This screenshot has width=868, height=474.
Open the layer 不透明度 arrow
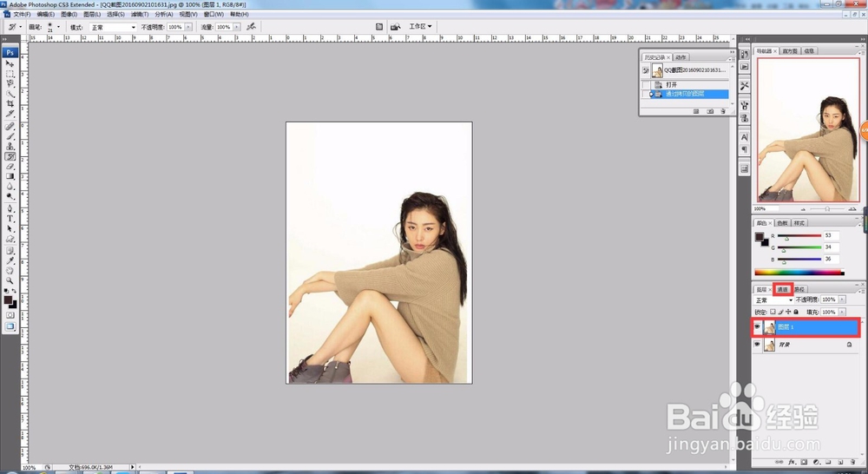842,300
